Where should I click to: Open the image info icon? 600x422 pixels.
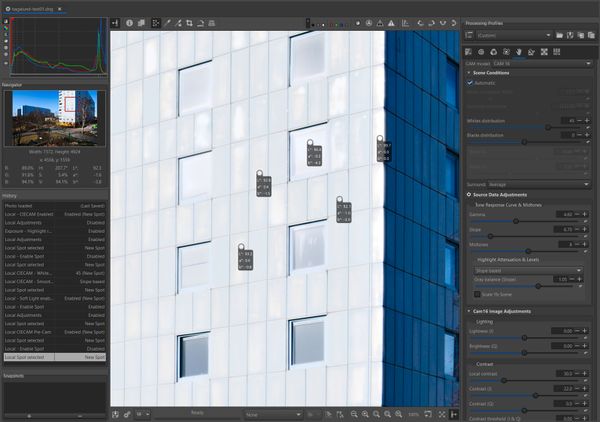tap(130, 22)
